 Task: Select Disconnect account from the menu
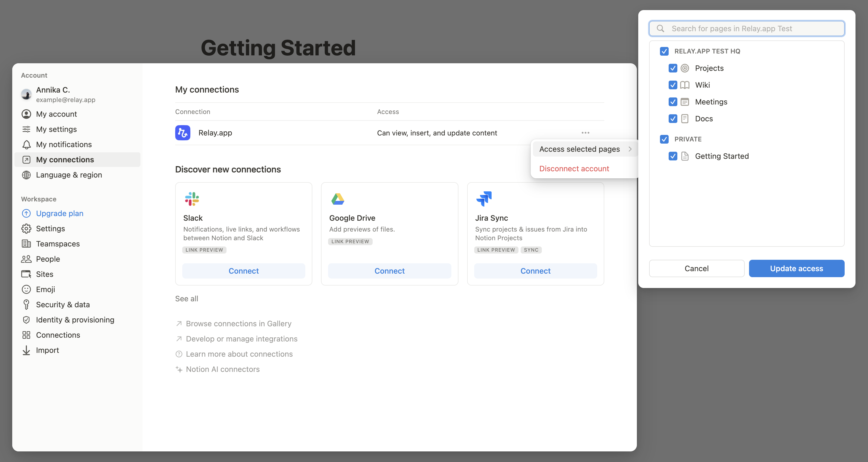[x=574, y=168]
